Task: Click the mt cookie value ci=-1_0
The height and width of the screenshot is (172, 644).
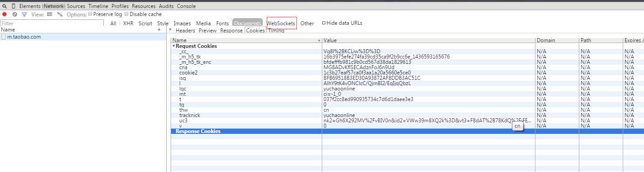Action: [332, 94]
